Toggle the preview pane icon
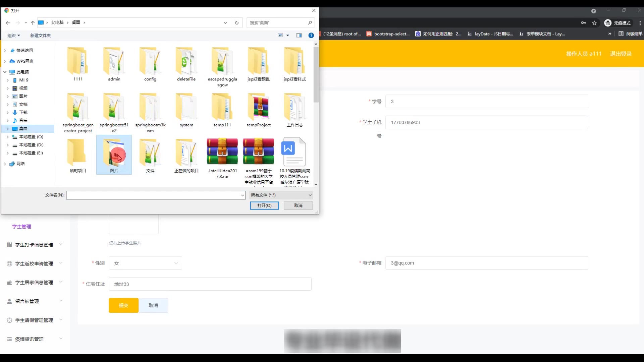The width and height of the screenshot is (644, 362). pos(299,35)
